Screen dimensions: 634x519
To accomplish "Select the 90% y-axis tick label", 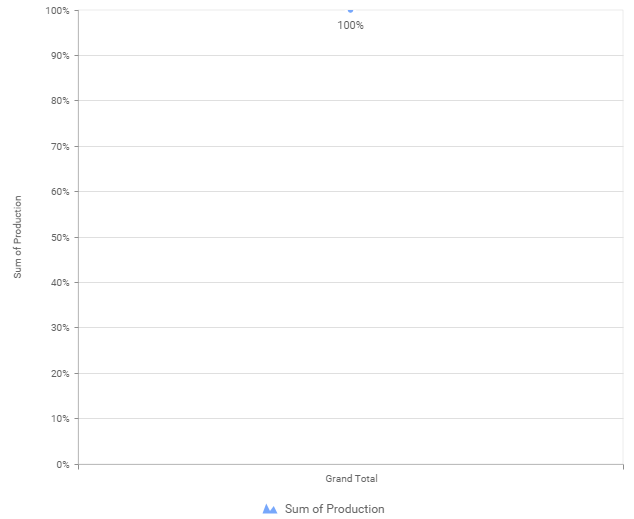I will 59,56.
